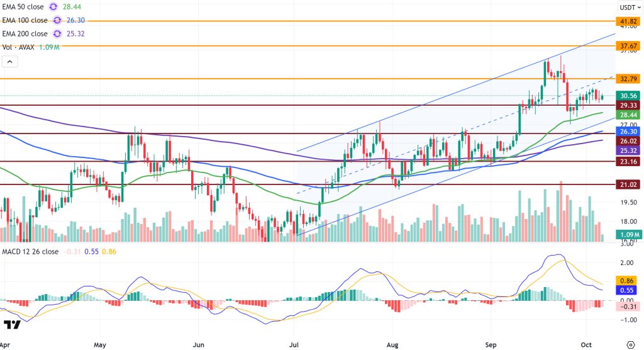Click the Sep label on time axis

click(x=492, y=346)
